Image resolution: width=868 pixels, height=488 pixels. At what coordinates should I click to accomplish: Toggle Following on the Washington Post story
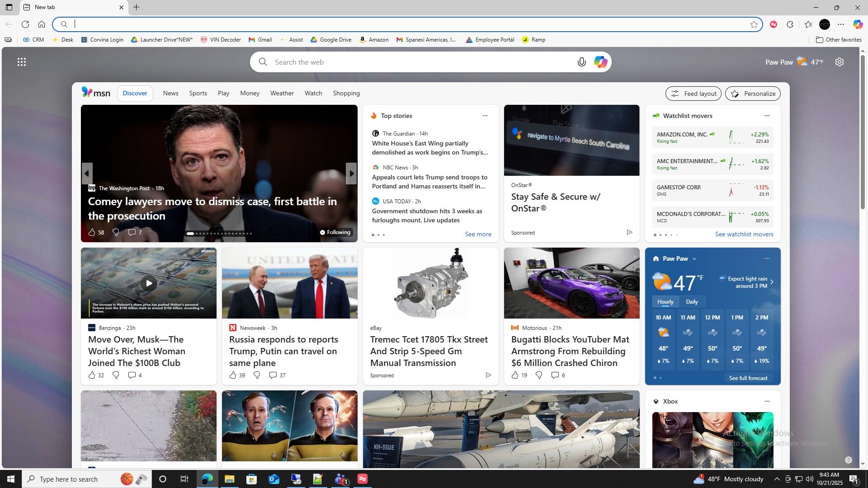[x=335, y=232]
